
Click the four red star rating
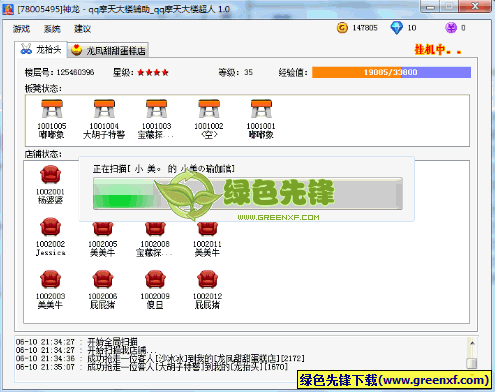pyautogui.click(x=153, y=72)
